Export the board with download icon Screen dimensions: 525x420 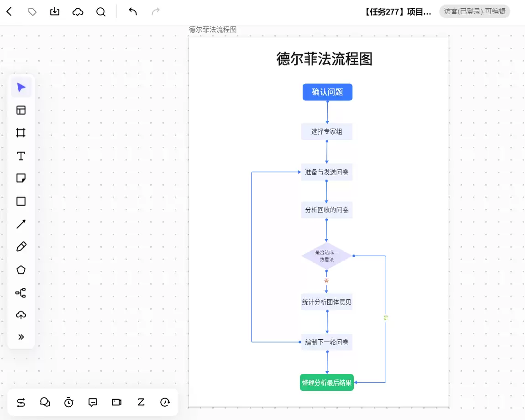[55, 12]
